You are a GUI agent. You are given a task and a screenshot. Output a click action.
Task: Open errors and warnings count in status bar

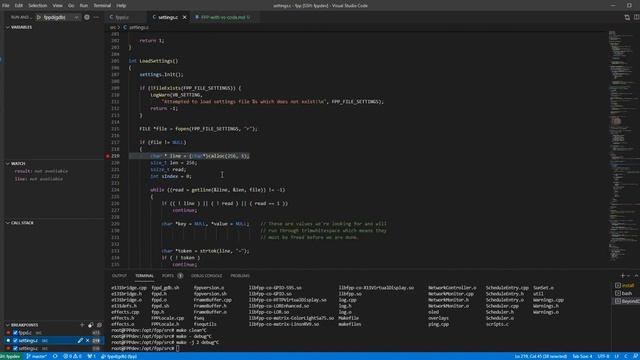point(72,356)
